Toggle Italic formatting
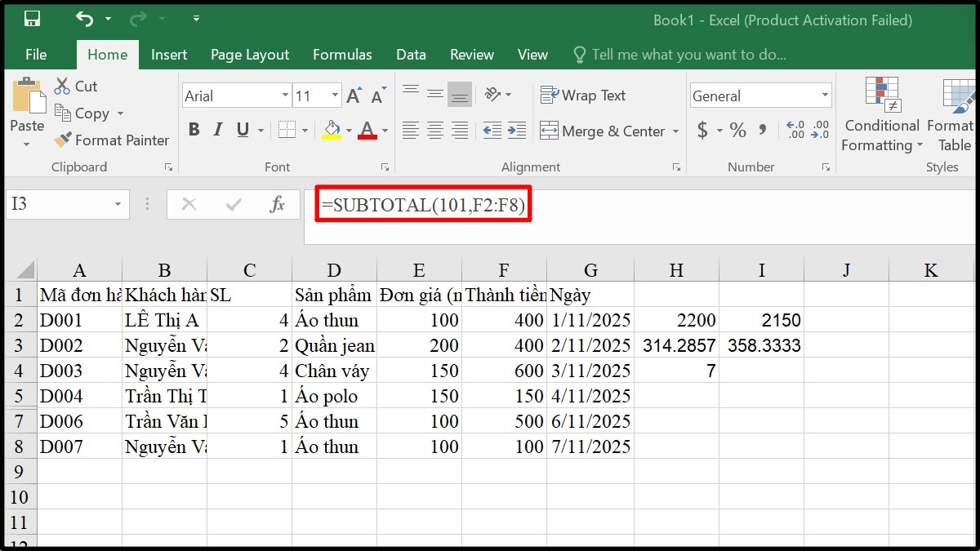Image resolution: width=980 pixels, height=551 pixels. pos(218,130)
